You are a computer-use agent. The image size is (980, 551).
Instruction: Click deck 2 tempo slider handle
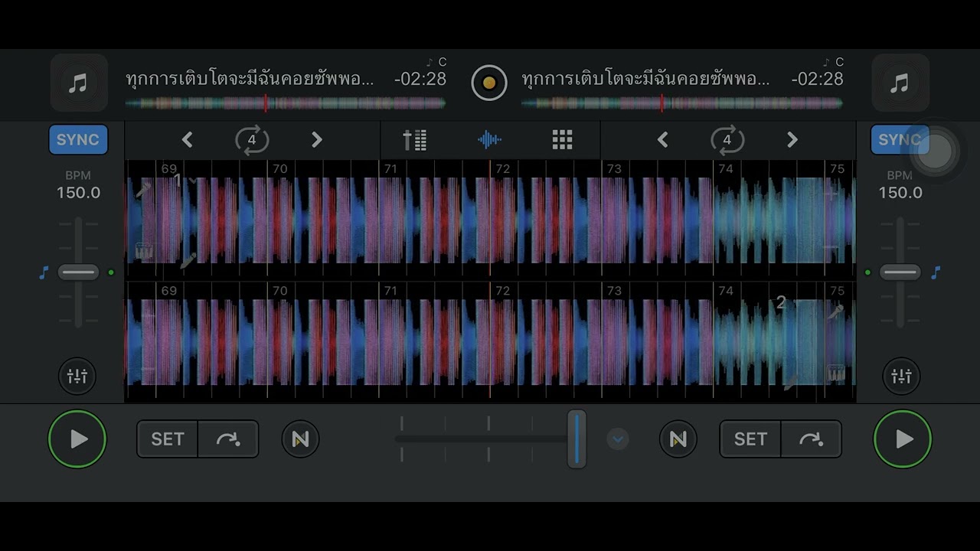(x=900, y=272)
